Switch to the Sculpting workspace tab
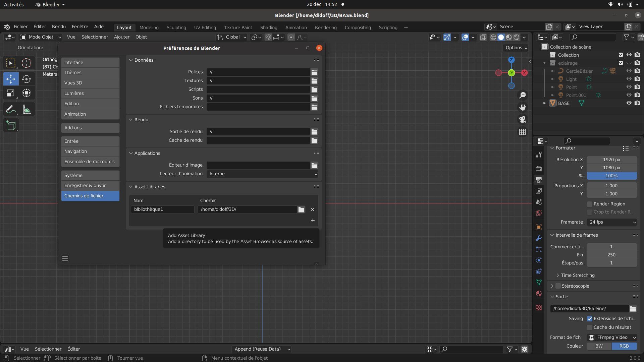The height and width of the screenshot is (362, 644). (x=176, y=27)
